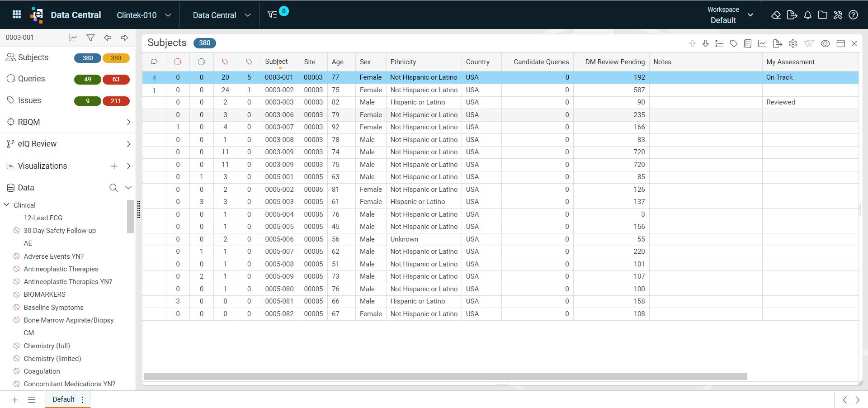This screenshot has width=868, height=408.
Task: Click the eraser icon in top bar
Action: tap(776, 15)
